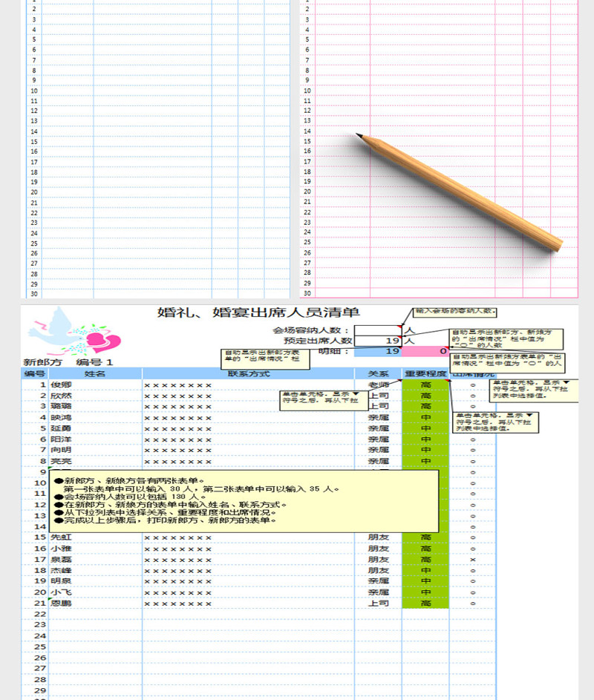Click the ○ attendance mark for 先虹

(473, 537)
